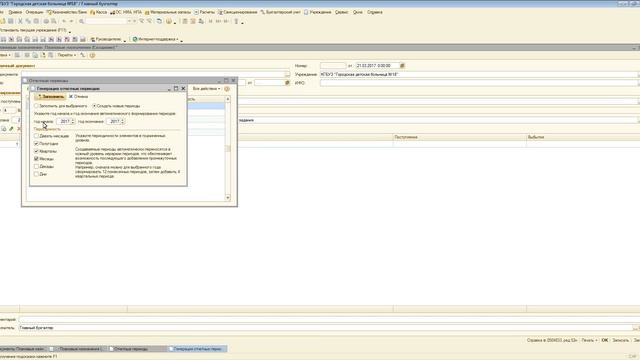Click the Print icon in main toolbar

[46, 21]
